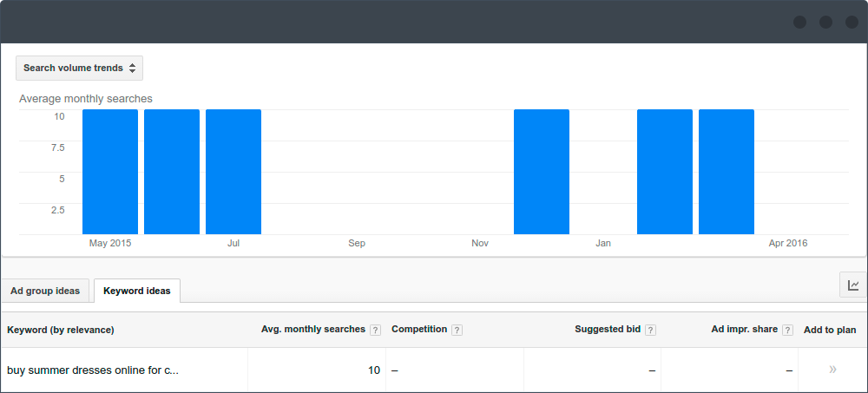Click the Average monthly searches chart title
The height and width of the screenshot is (393, 868).
click(86, 99)
